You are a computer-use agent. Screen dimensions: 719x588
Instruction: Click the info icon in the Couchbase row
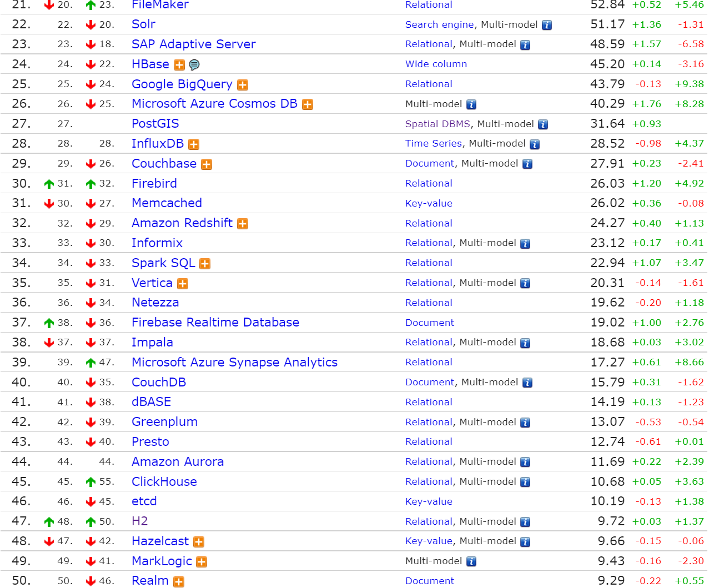(x=527, y=164)
